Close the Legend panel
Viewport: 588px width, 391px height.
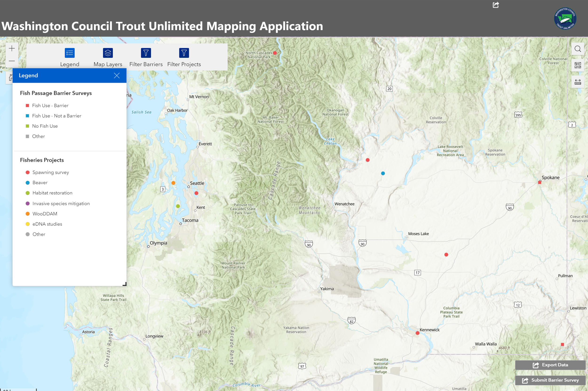(x=117, y=75)
